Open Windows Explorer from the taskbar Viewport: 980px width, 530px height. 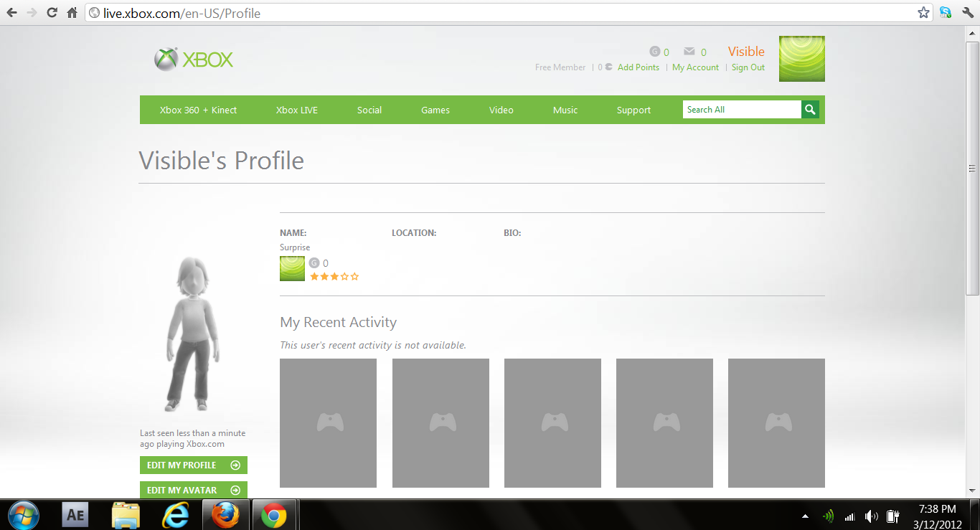coord(126,515)
